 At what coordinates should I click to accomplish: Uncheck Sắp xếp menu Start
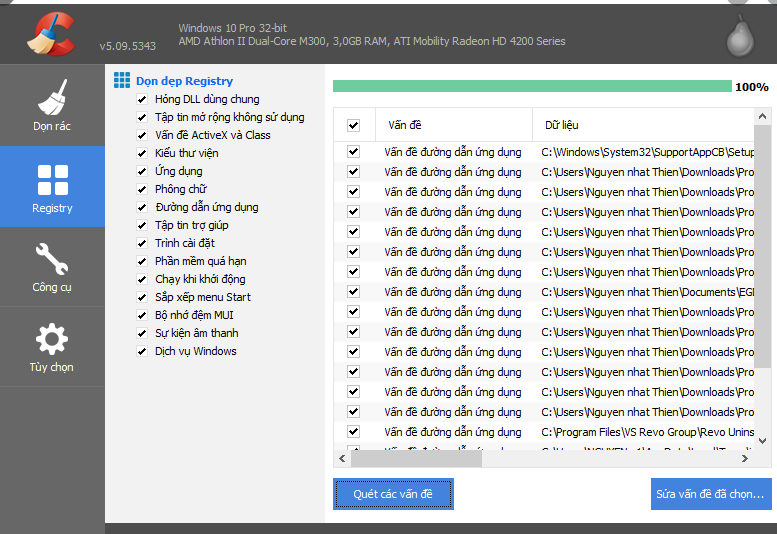pos(142,297)
